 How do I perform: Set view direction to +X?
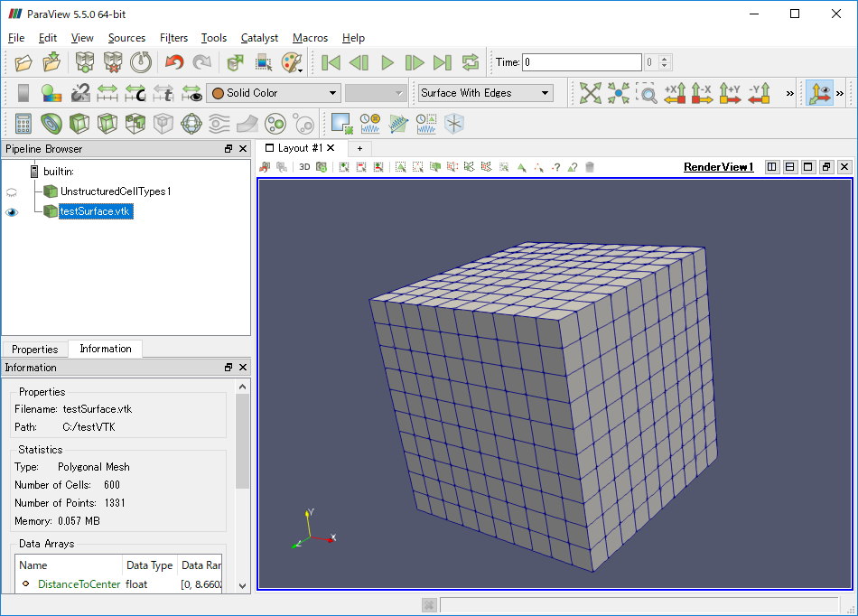675,93
